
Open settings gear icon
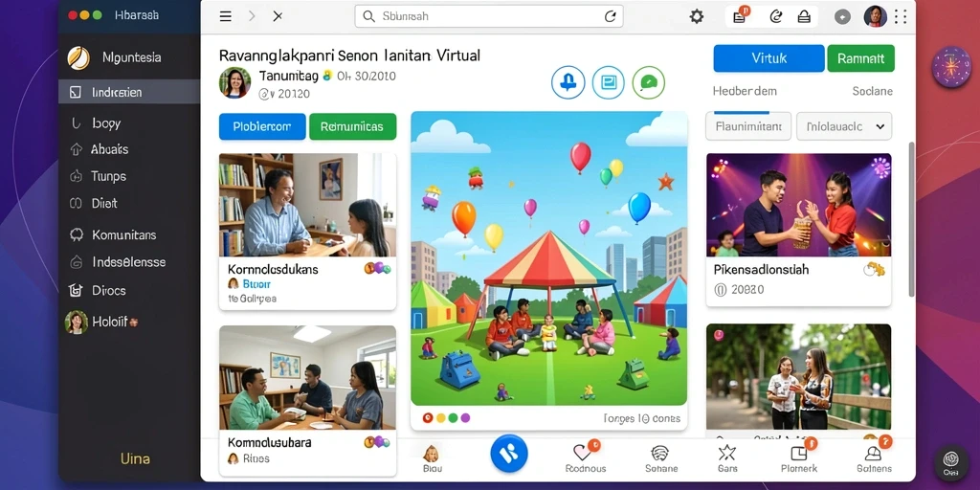pyautogui.click(x=697, y=17)
